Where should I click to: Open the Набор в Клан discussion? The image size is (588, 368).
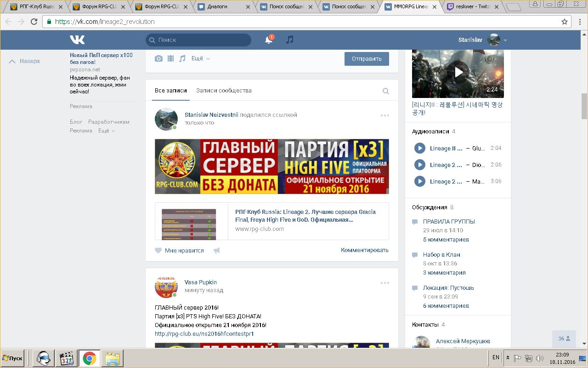tap(441, 255)
